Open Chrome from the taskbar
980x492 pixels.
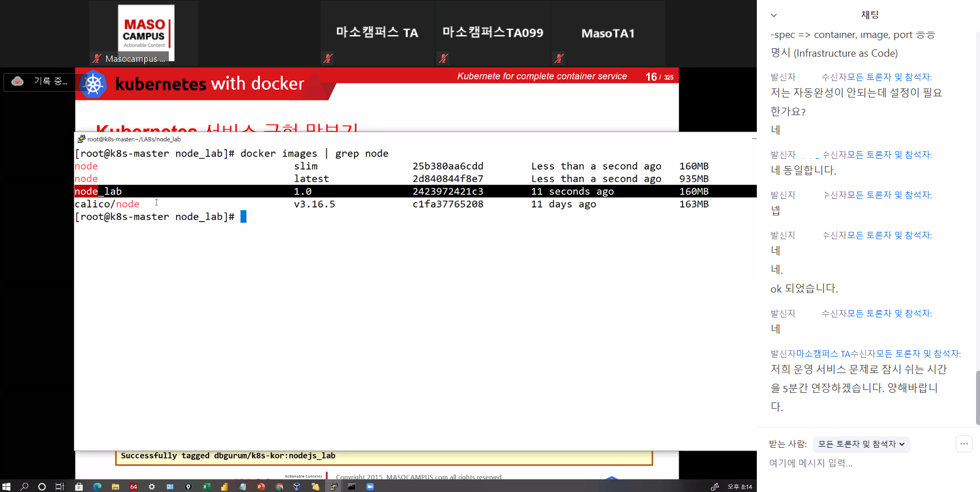point(279,486)
